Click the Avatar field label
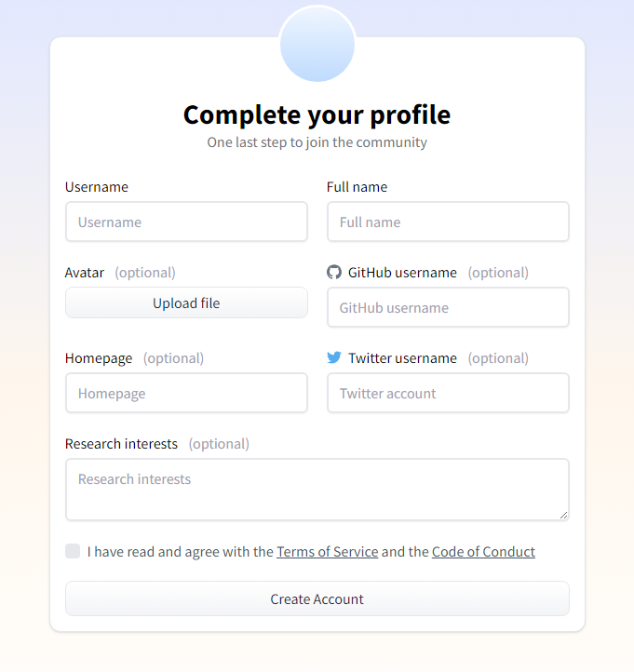The height and width of the screenshot is (672, 634). pyautogui.click(x=85, y=273)
